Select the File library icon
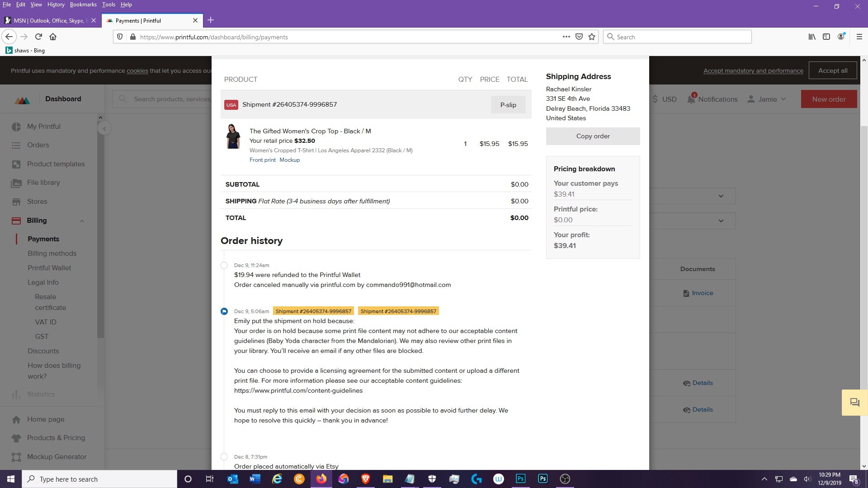The height and width of the screenshot is (488, 868). click(16, 183)
